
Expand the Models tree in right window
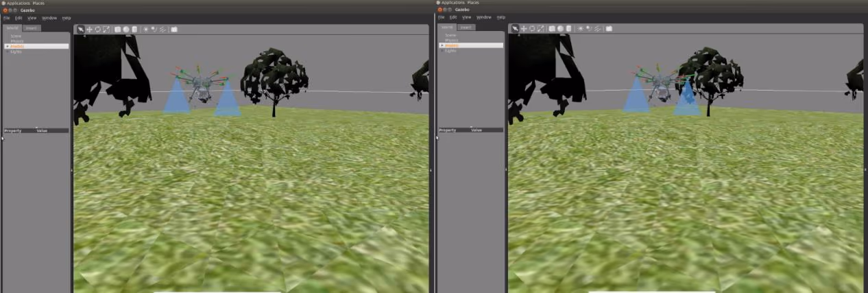tap(442, 45)
